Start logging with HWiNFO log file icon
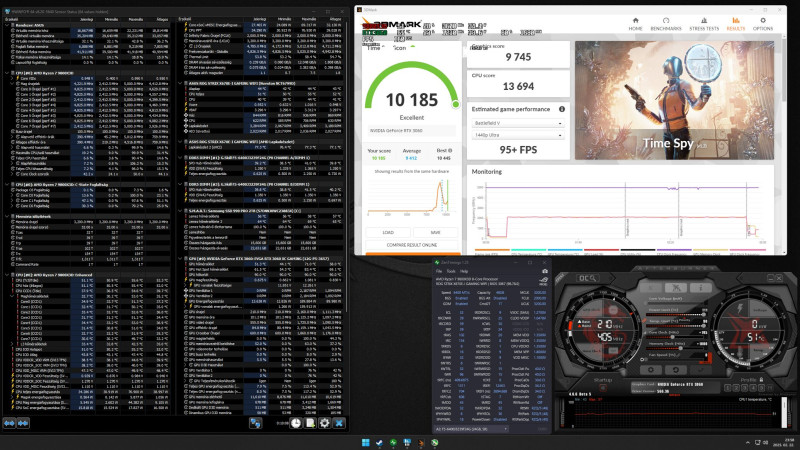This screenshot has width=800, height=450. point(310,423)
